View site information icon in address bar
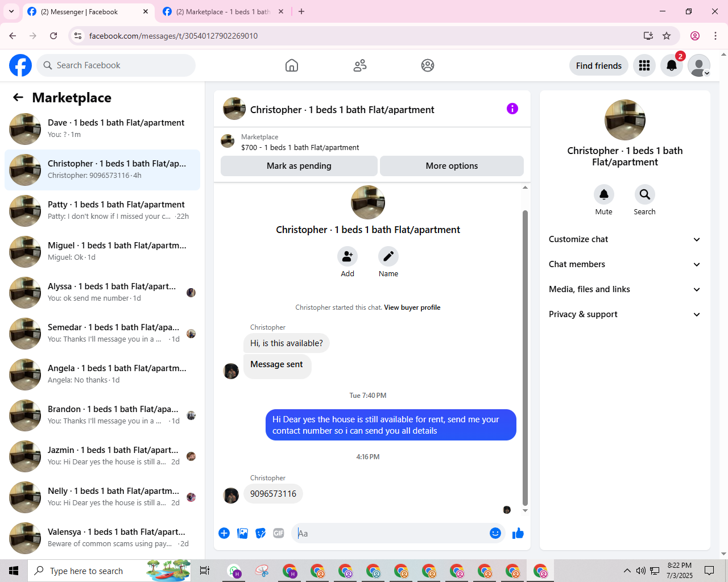The height and width of the screenshot is (582, 728). tap(78, 36)
